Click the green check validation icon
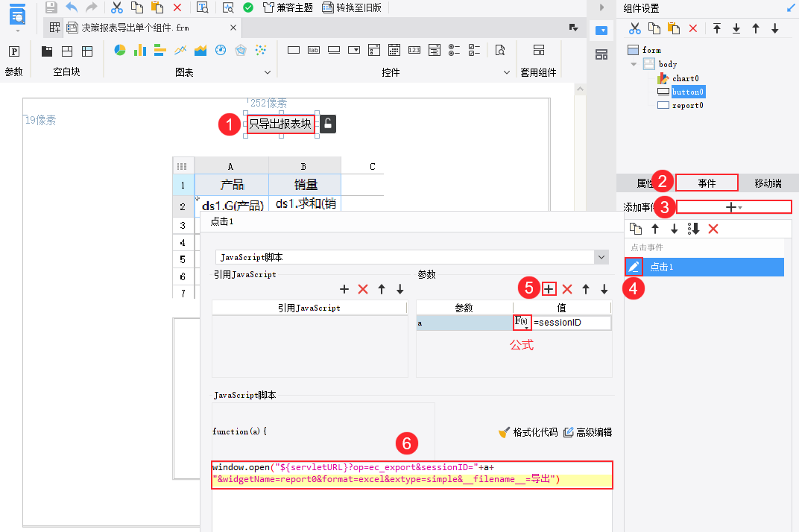The image size is (799, 532). [x=248, y=7]
